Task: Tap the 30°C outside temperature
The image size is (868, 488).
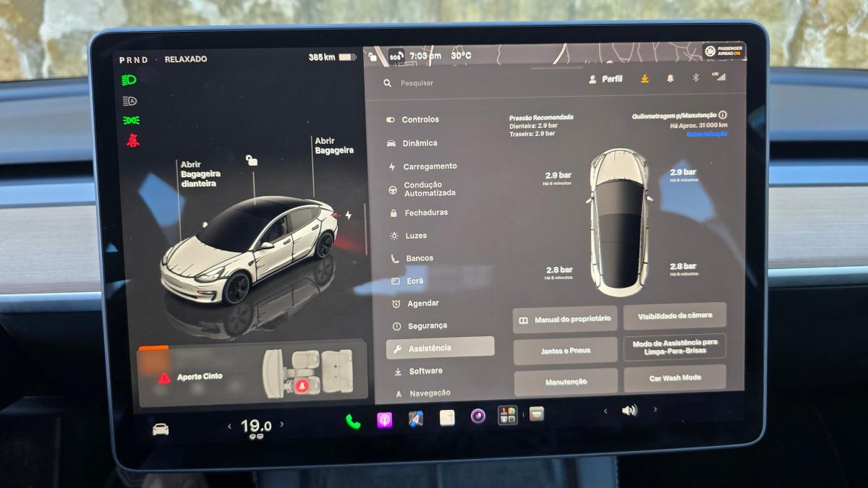Action: point(461,56)
